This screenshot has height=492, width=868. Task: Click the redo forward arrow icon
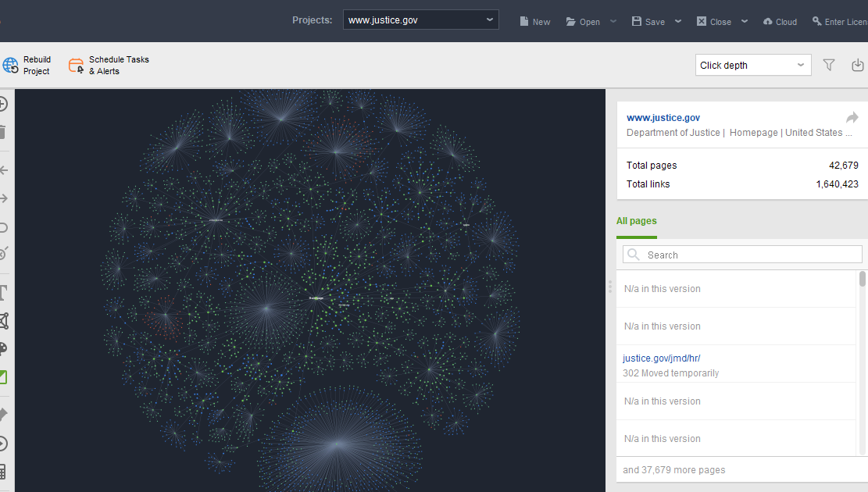pyautogui.click(x=3, y=198)
